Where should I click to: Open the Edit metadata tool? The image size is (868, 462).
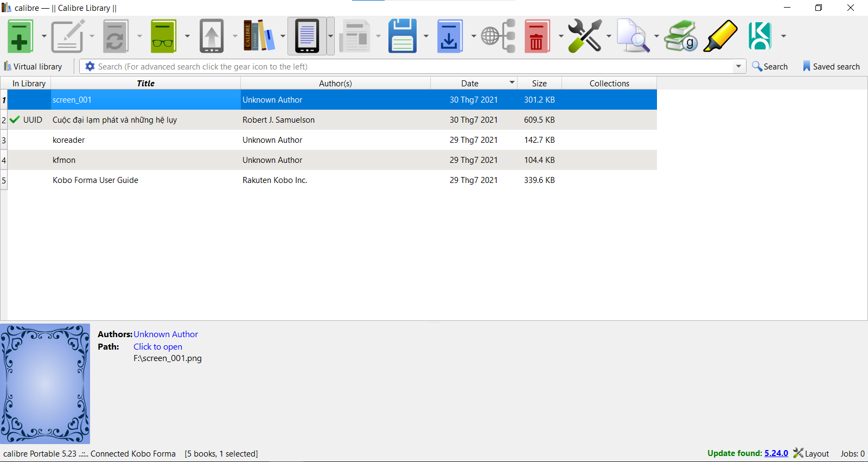point(68,36)
